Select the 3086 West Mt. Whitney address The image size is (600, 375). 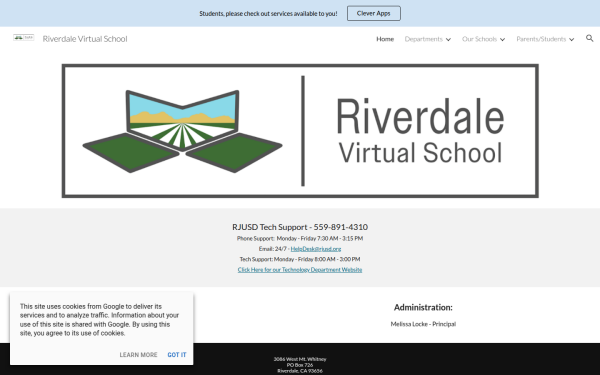pyautogui.click(x=300, y=359)
